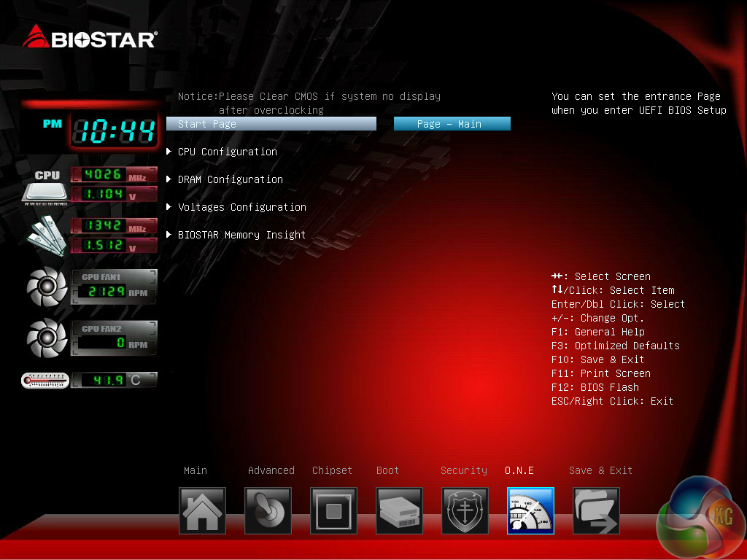Change the 'Page - Main' option value

tap(452, 124)
